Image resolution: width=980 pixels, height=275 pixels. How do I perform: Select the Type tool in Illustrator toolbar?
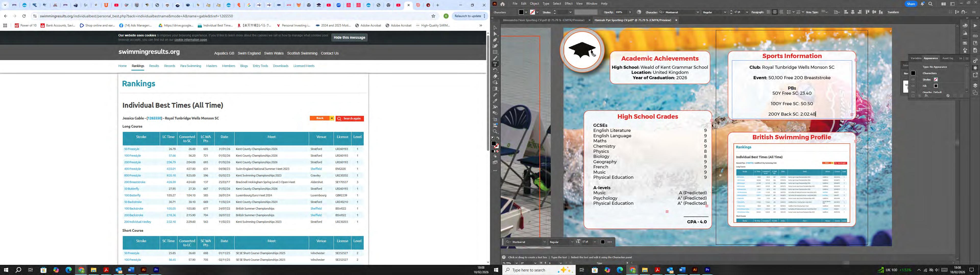(x=495, y=64)
